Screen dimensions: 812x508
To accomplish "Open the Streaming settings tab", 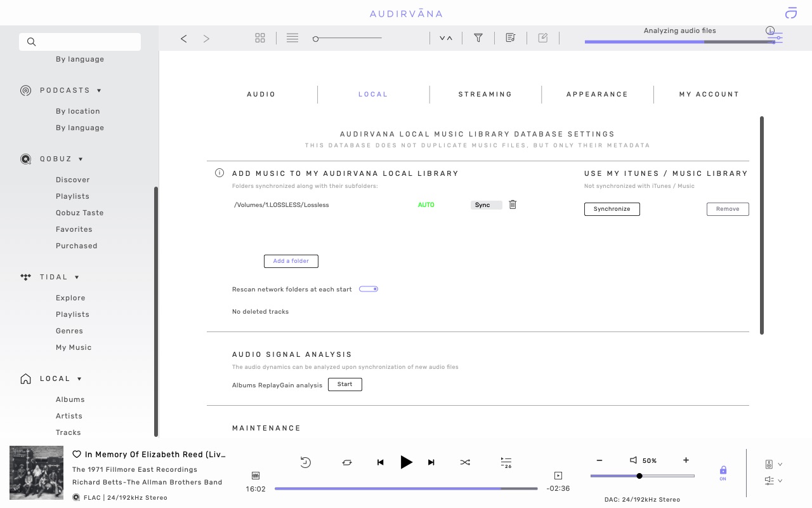I will pos(485,94).
